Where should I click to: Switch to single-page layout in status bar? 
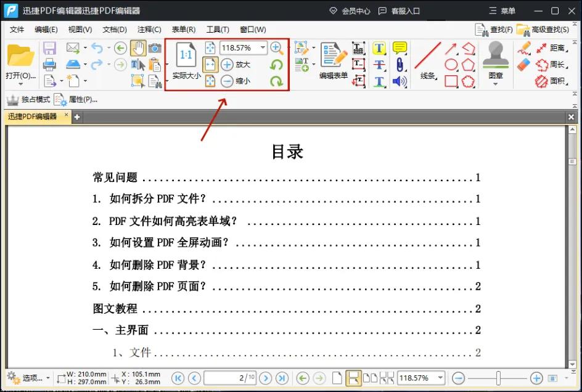pos(337,378)
